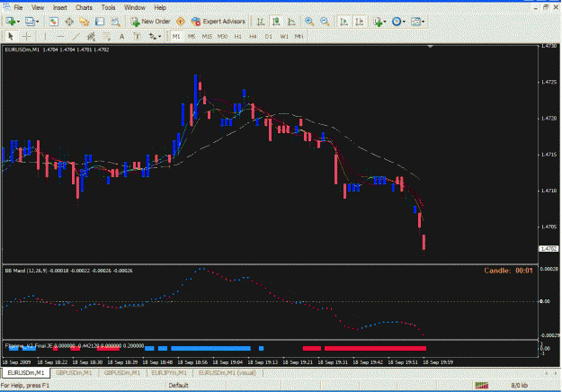The height and width of the screenshot is (392, 562).
Task: Click the chart shift triangle marker
Action: point(431,46)
